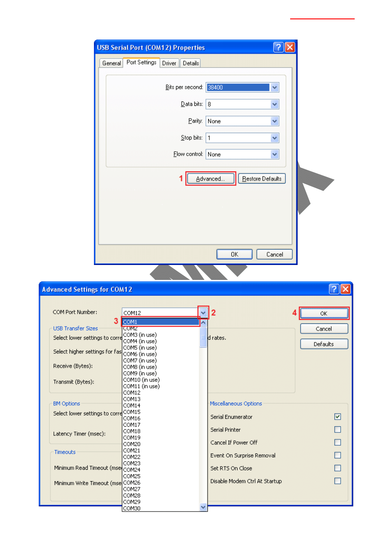Click the COM Port Number dropdown arrow

click(203, 313)
